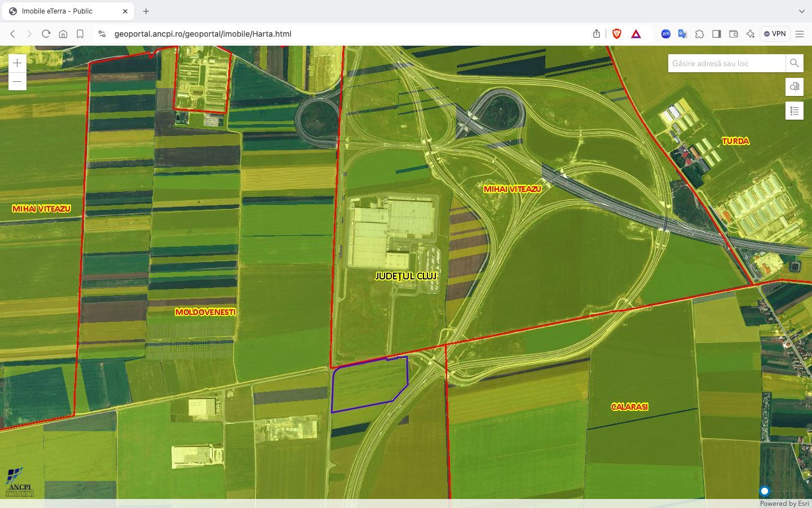The height and width of the screenshot is (508, 812).
Task: Expand the tab list chevron
Action: coord(801,11)
